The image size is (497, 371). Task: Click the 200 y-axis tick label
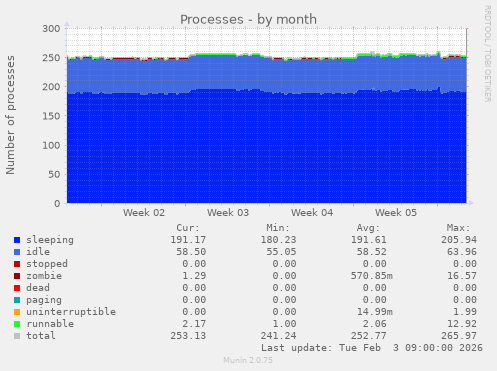(x=51, y=87)
